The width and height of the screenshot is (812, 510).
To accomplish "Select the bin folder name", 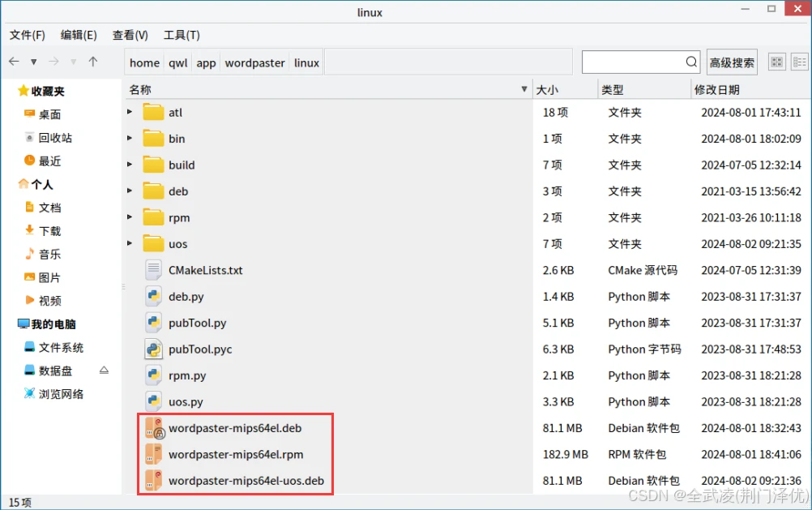I will [x=177, y=139].
